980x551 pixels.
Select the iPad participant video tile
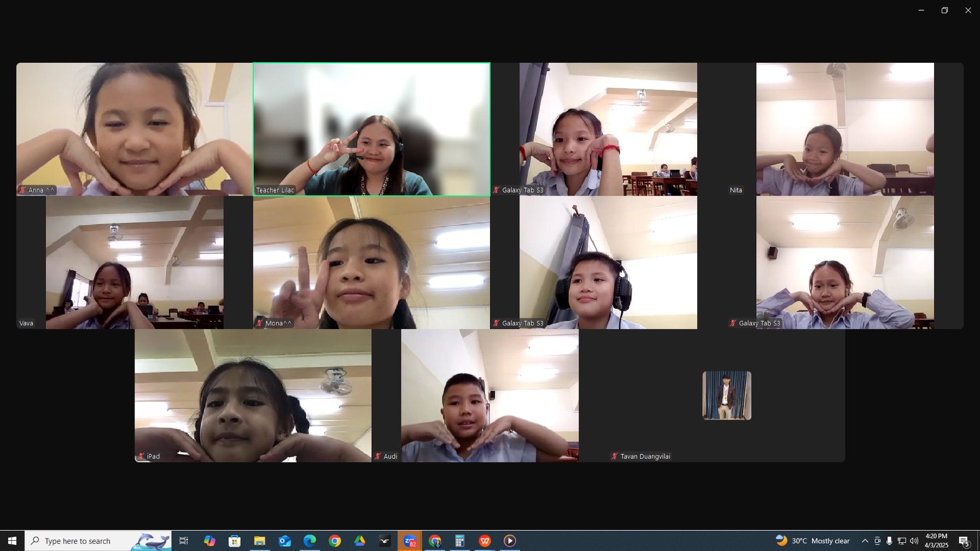[x=253, y=396]
